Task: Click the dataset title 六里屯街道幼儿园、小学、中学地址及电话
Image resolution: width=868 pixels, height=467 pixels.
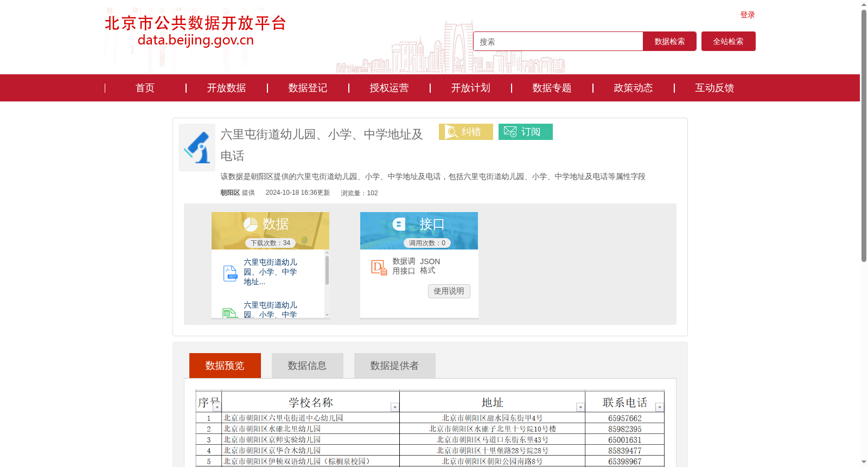Action: click(x=322, y=145)
